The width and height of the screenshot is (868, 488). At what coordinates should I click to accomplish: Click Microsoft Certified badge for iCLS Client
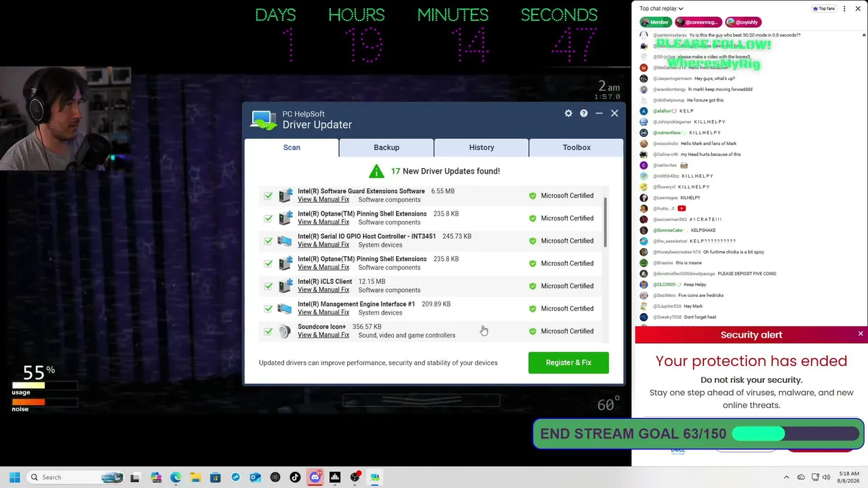pos(561,286)
